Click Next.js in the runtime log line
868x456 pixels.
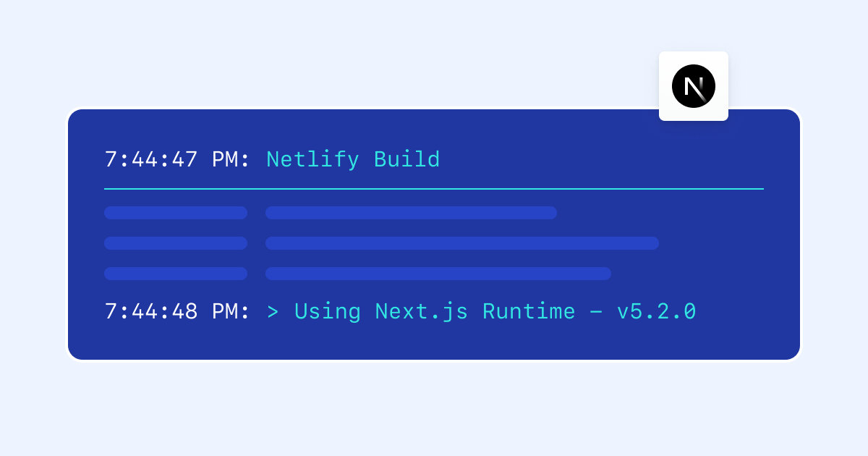click(421, 311)
